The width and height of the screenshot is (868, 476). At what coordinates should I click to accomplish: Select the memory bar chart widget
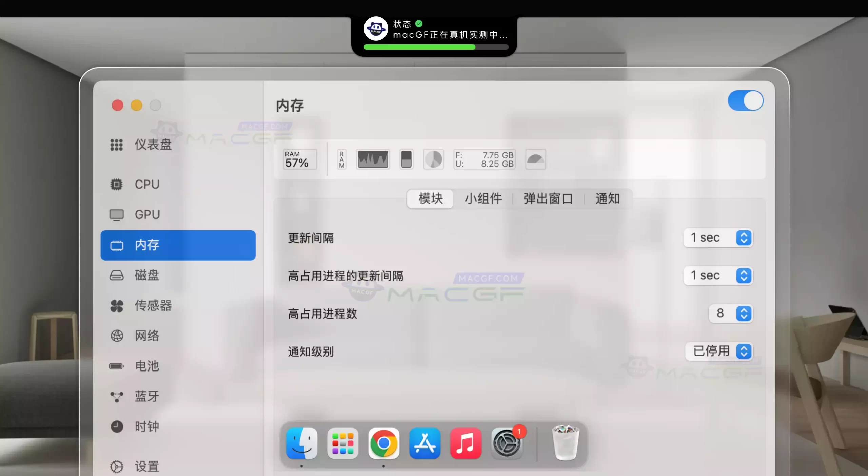click(406, 159)
